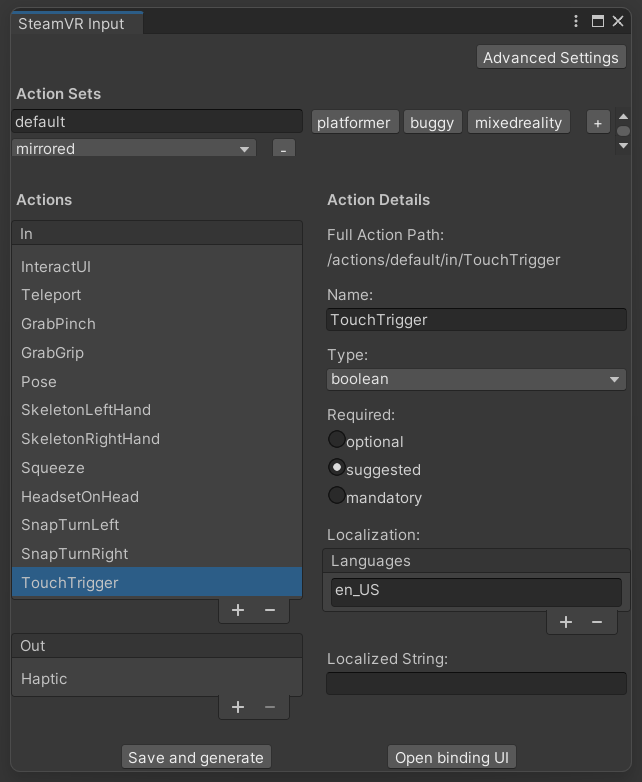Viewport: 642px width, 782px height.
Task: Select the TouchTrigger action row
Action: (157, 582)
